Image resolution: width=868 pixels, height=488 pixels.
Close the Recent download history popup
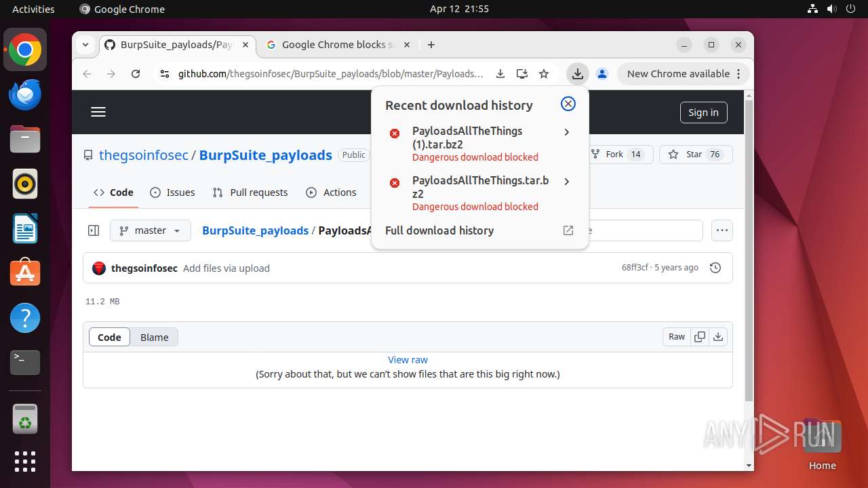coord(568,104)
